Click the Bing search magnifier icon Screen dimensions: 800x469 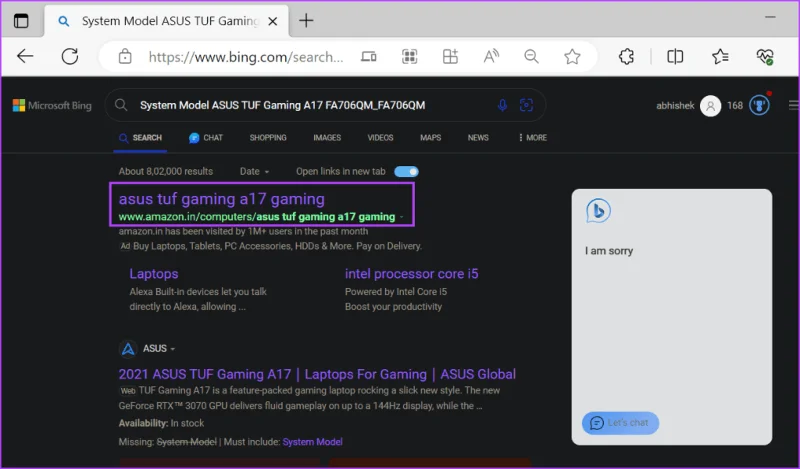[x=121, y=105]
